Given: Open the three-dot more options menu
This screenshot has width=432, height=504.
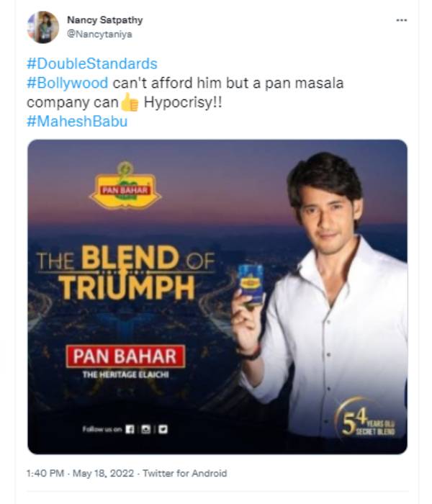Looking at the screenshot, I should (402, 20).
